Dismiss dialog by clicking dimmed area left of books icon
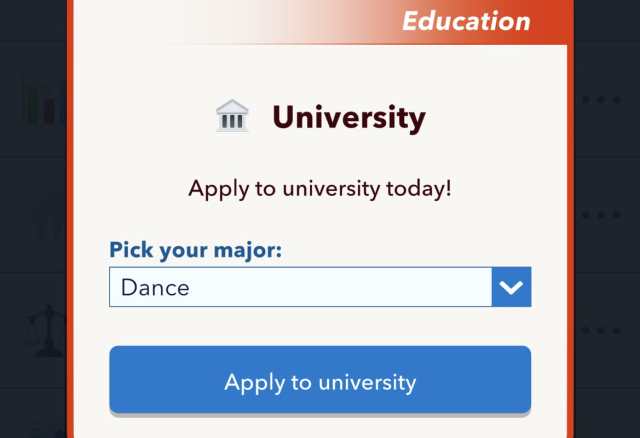Viewport: 640px width, 438px height. click(10, 100)
